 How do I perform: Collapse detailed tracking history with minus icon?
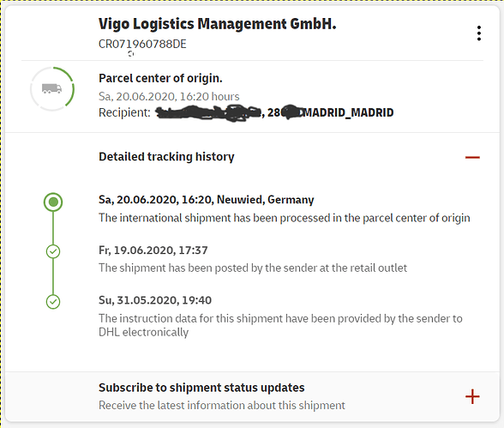click(472, 157)
